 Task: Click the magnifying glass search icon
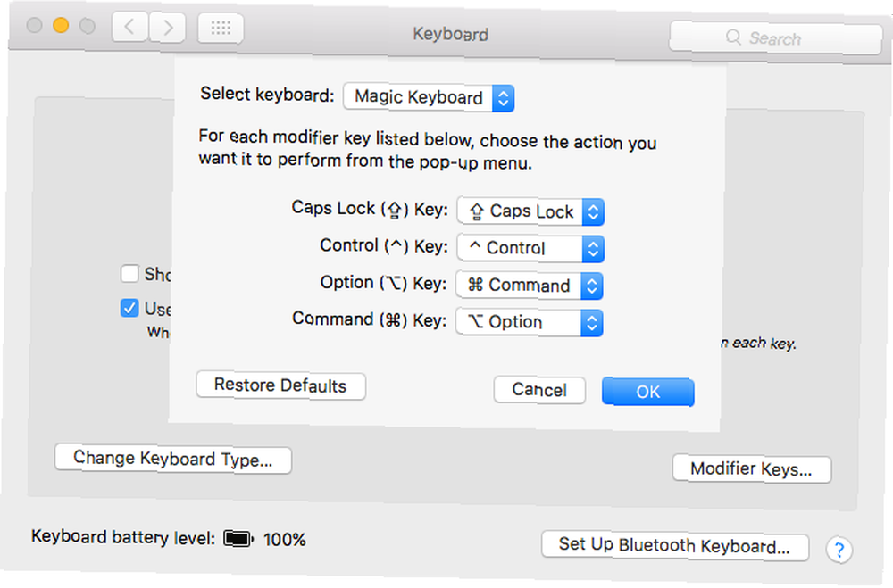pos(733,37)
